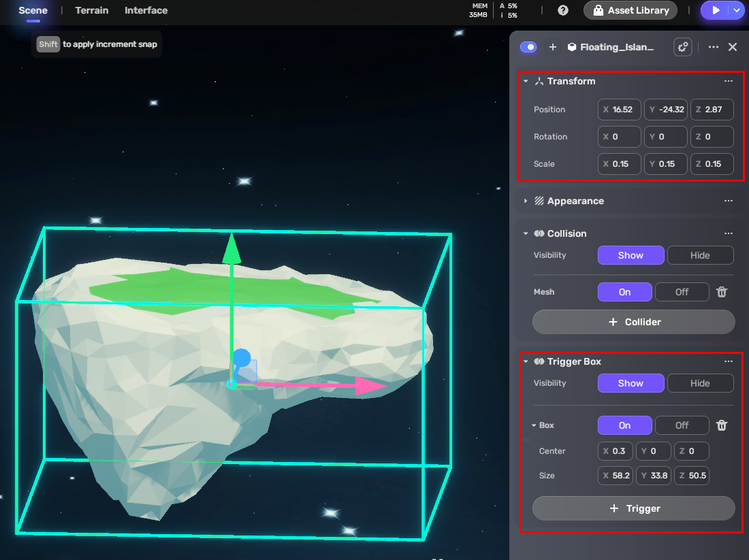749x560 pixels.
Task: Delete the Mesh collider with trash icon
Action: (x=722, y=292)
